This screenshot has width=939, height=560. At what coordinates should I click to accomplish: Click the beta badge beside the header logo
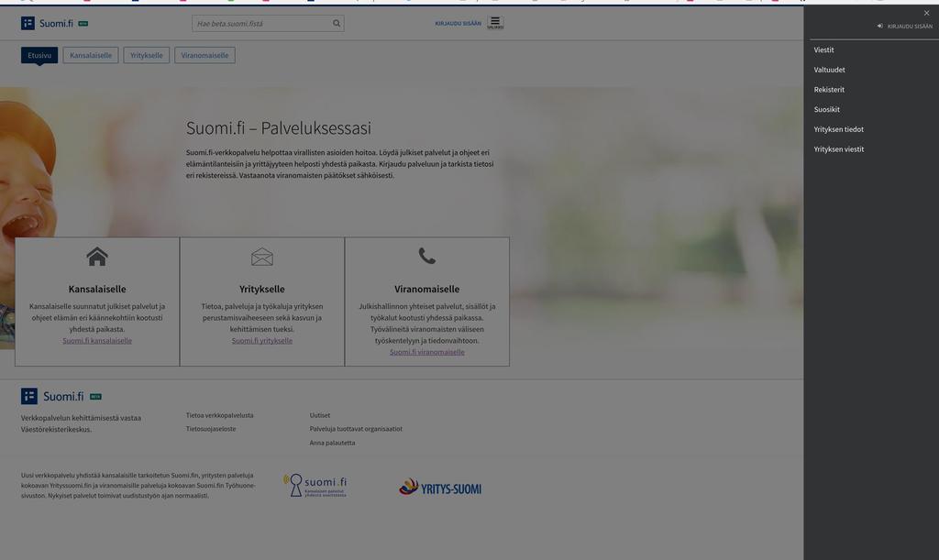(83, 24)
